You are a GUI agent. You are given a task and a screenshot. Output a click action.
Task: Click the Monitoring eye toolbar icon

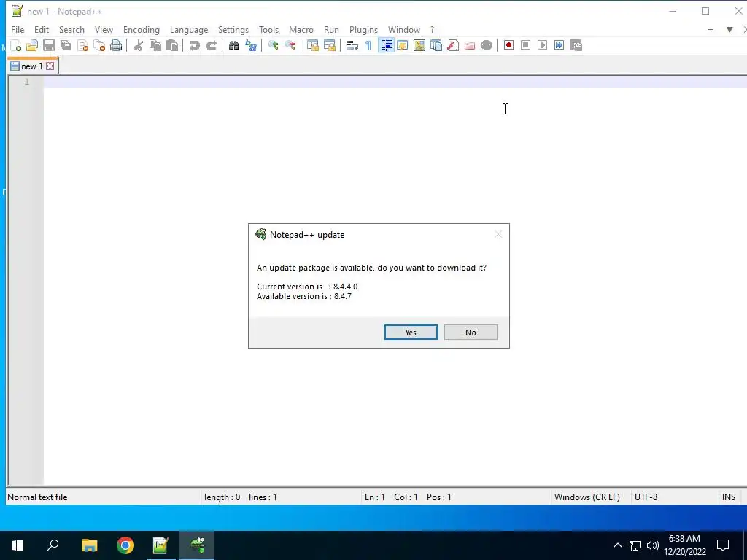(487, 45)
